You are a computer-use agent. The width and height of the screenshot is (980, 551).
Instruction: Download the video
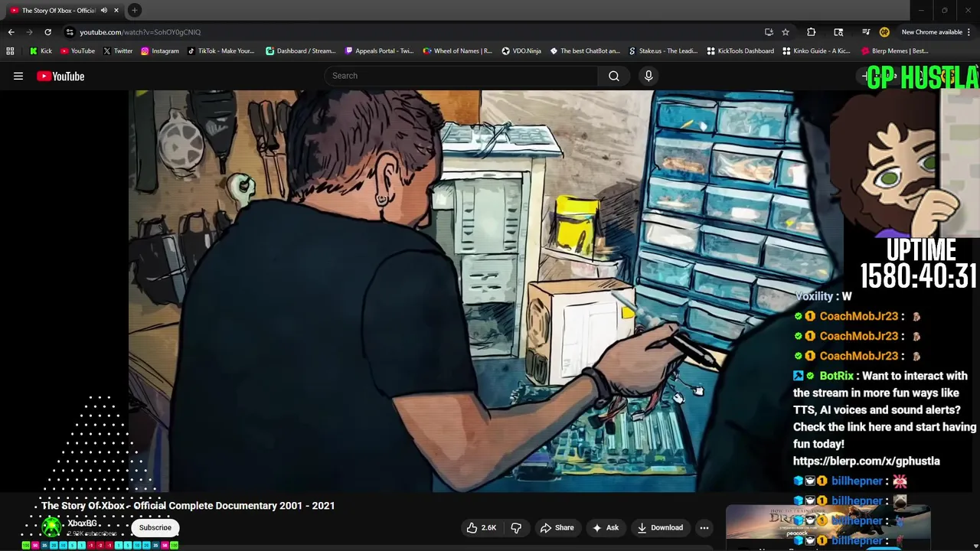659,527
